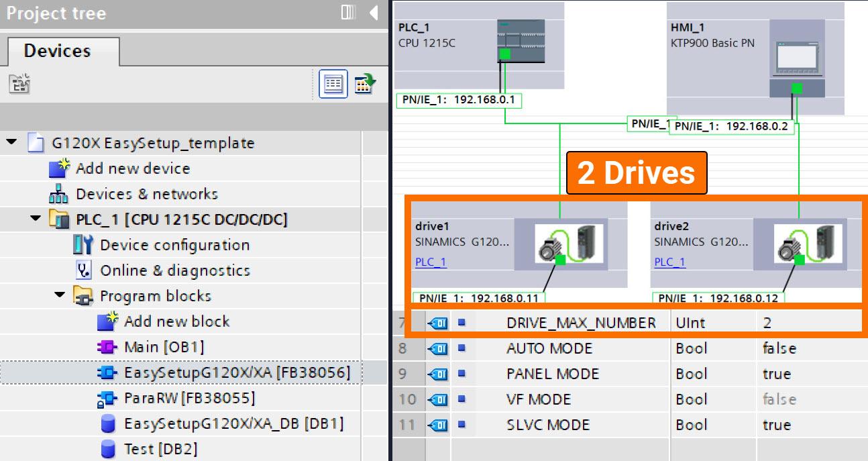Click the tag icon in row 8
Screen dimensions: 868x461
pos(438,348)
